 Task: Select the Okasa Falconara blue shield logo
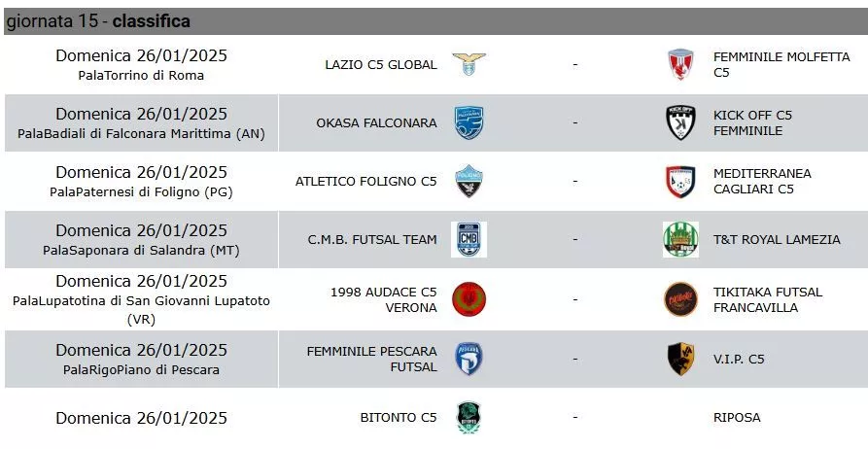click(x=469, y=122)
